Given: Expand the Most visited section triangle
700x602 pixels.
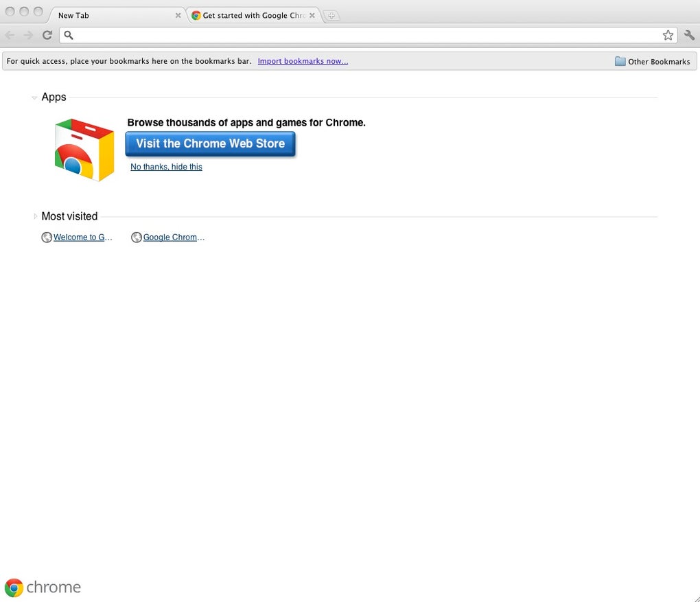Looking at the screenshot, I should tap(35, 216).
